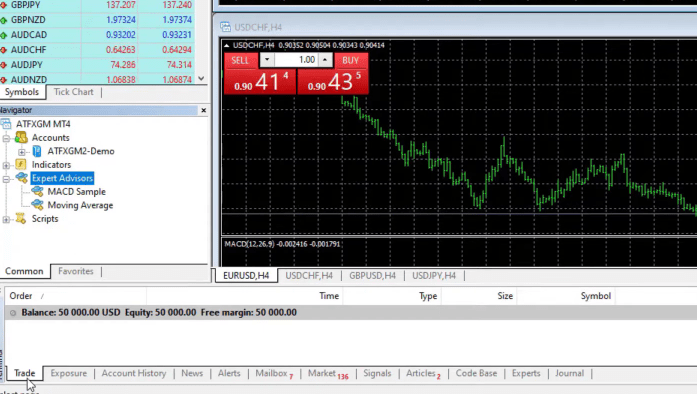Sort by the Order column header
The width and height of the screenshot is (697, 394).
76,296
